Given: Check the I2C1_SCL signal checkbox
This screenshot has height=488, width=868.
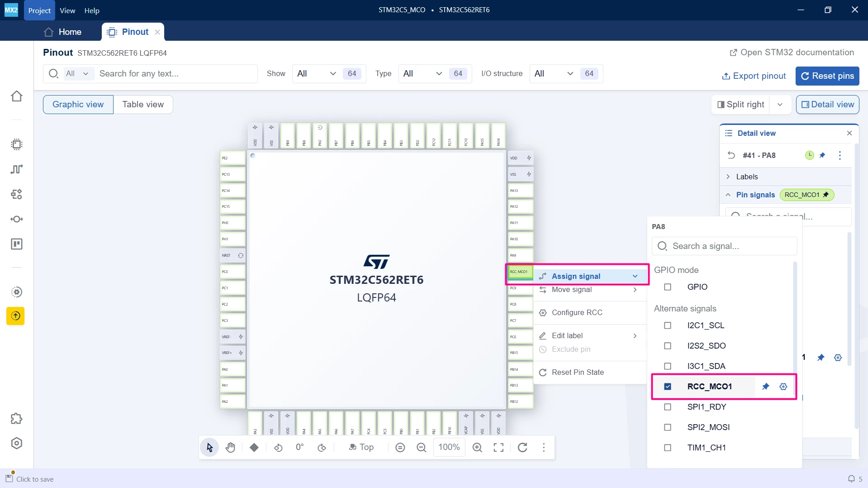Looking at the screenshot, I should pos(668,325).
